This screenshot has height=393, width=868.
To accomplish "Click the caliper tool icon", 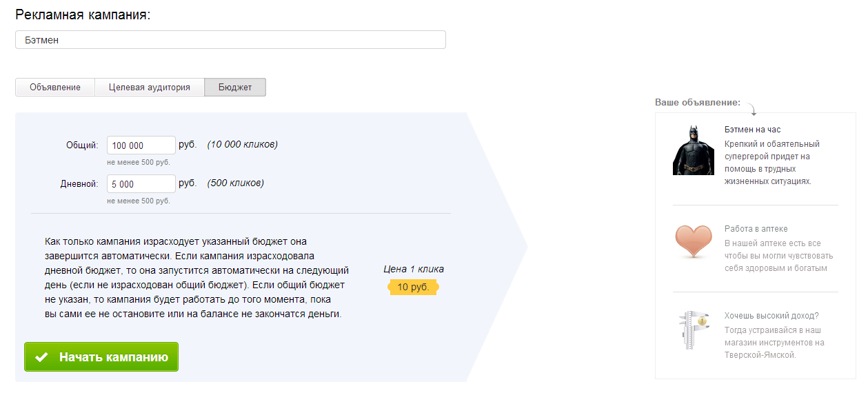I will 693,330.
